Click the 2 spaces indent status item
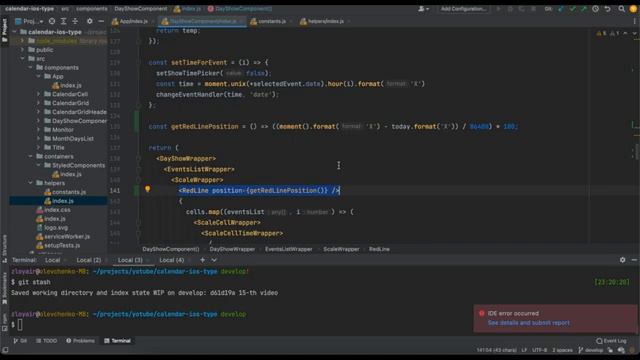The image size is (640, 360). point(562,350)
